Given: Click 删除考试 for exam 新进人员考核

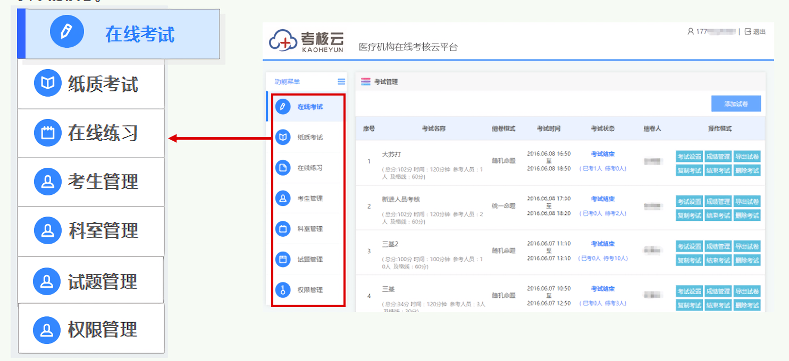Looking at the screenshot, I should pyautogui.click(x=747, y=215).
